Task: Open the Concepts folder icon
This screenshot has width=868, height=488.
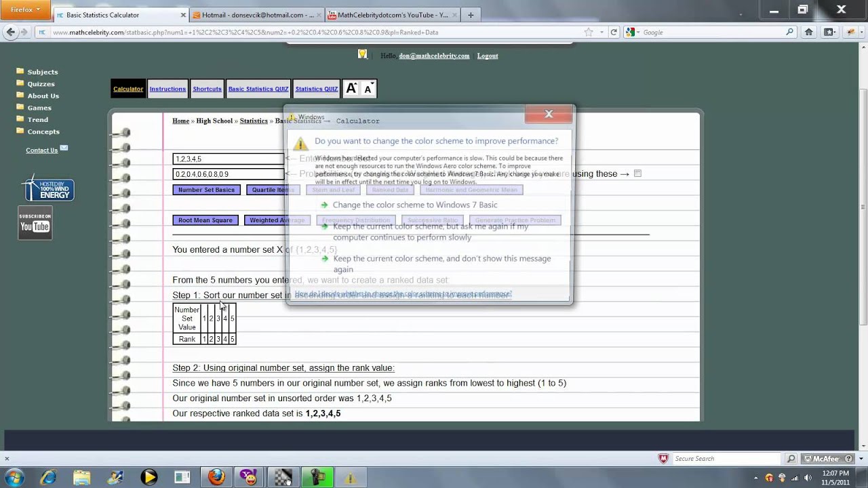Action: click(x=20, y=131)
